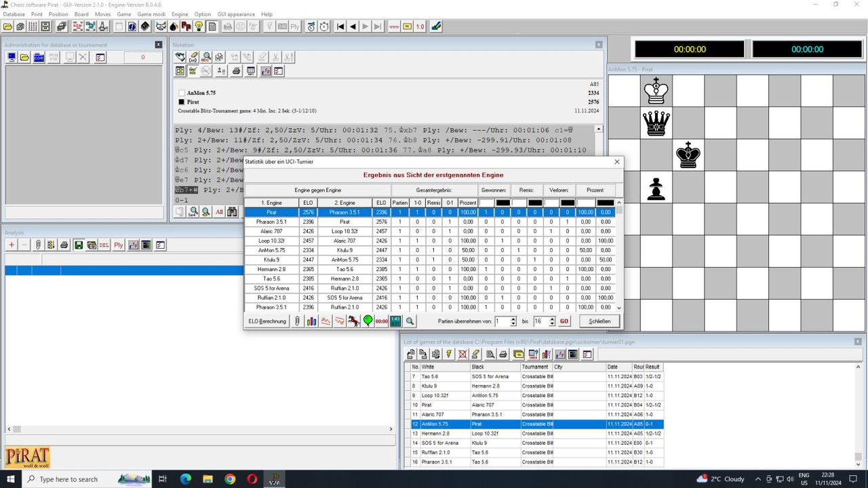The width and height of the screenshot is (868, 488).
Task: Click the light bulb hint icon
Action: [x=199, y=26]
